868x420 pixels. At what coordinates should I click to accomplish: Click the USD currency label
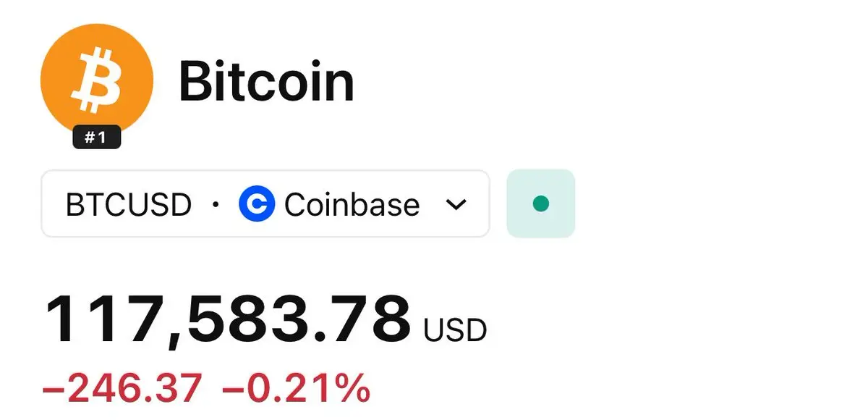click(x=456, y=330)
